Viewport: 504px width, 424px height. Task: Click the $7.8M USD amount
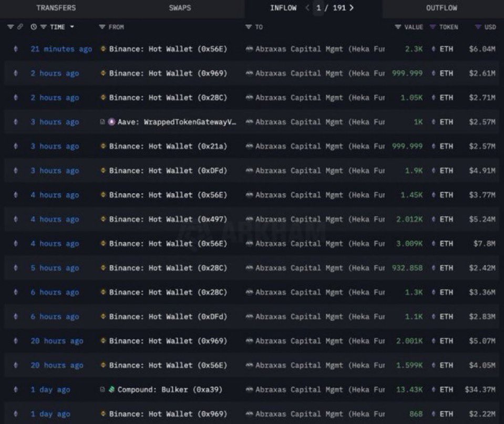[485, 244]
